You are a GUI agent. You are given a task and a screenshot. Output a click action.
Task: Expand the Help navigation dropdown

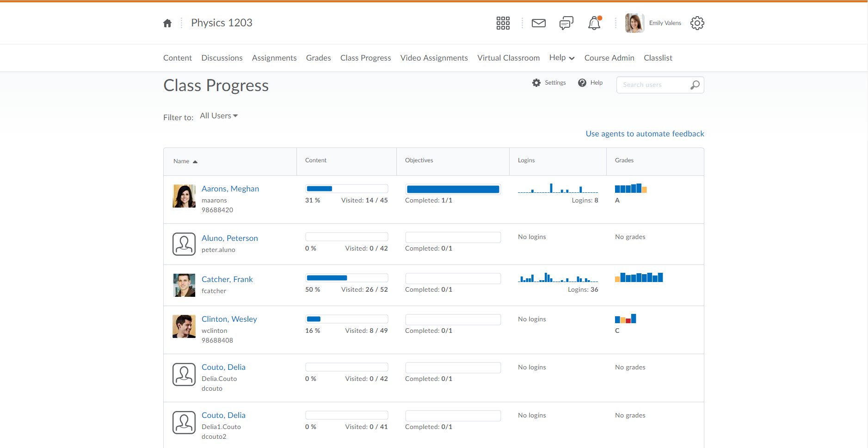[562, 58]
